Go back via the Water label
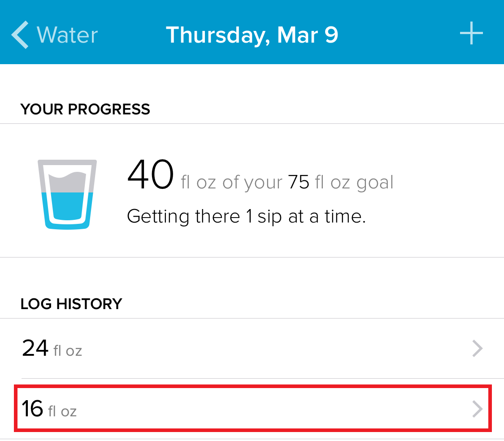The height and width of the screenshot is (441, 504). pos(67,35)
